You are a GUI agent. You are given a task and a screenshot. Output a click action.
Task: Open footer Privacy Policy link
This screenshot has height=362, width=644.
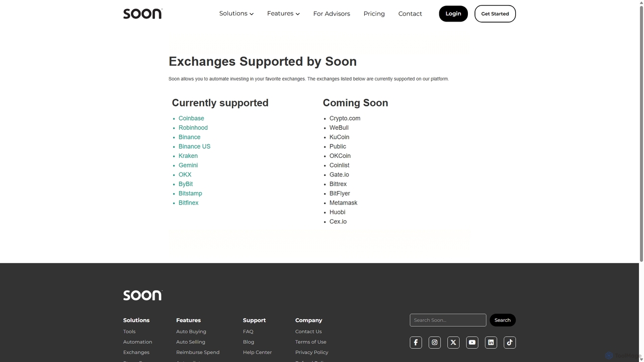pyautogui.click(x=312, y=352)
